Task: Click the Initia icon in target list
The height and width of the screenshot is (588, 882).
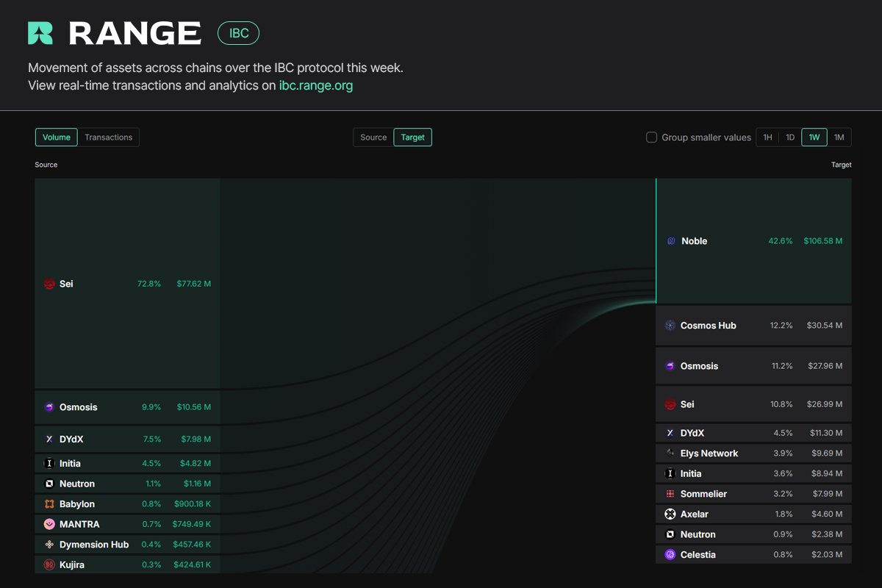Action: (670, 474)
